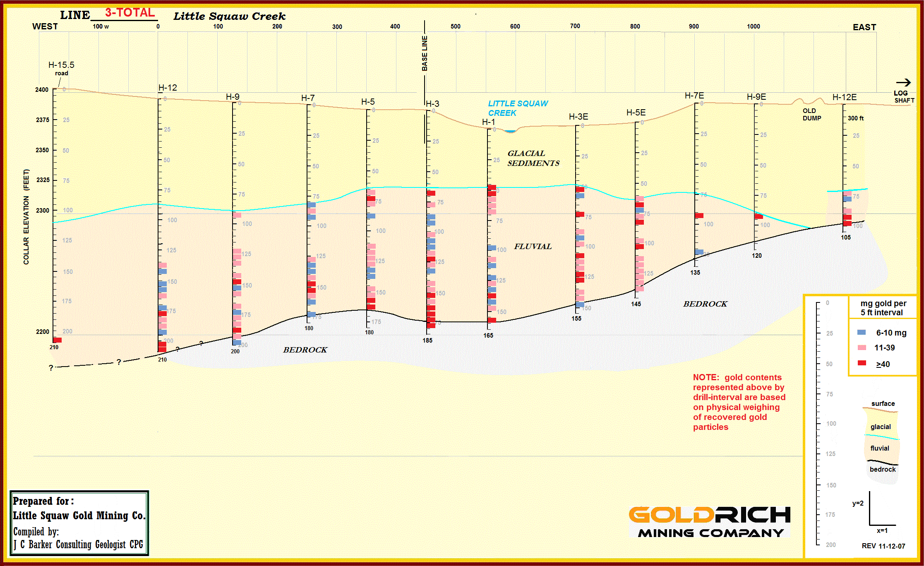The image size is (924, 566).
Task: Click the H-1 drill hole label
Action: [x=489, y=122]
